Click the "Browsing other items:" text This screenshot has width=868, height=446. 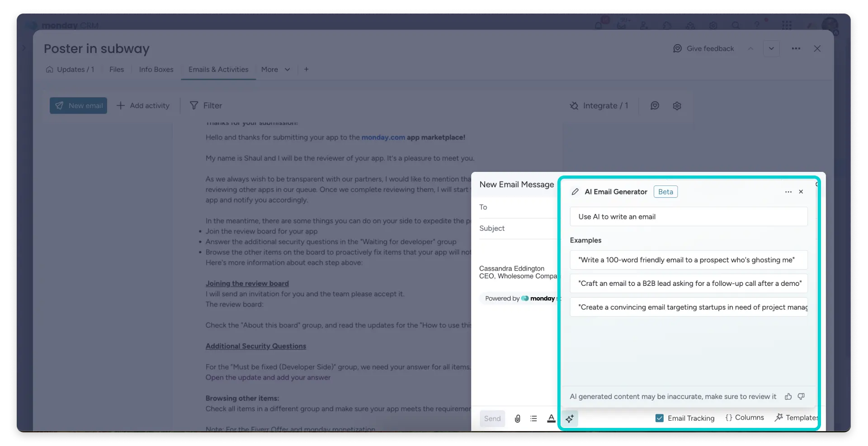tap(242, 398)
